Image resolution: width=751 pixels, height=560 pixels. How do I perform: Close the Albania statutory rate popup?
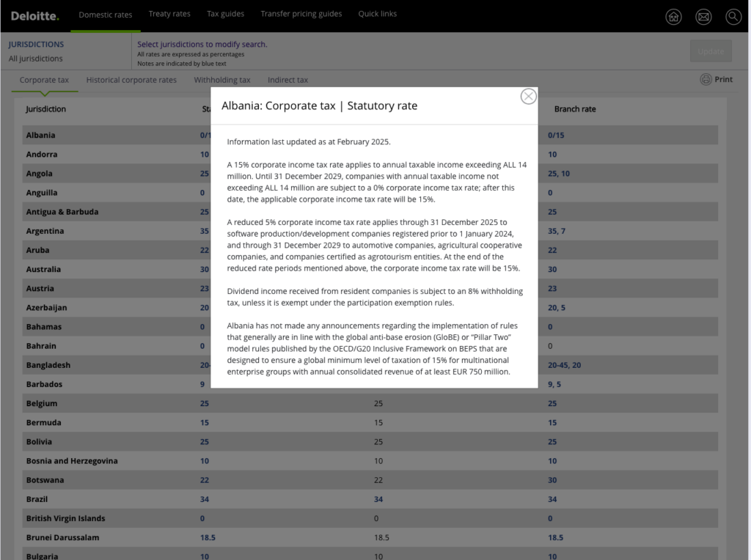pyautogui.click(x=528, y=96)
